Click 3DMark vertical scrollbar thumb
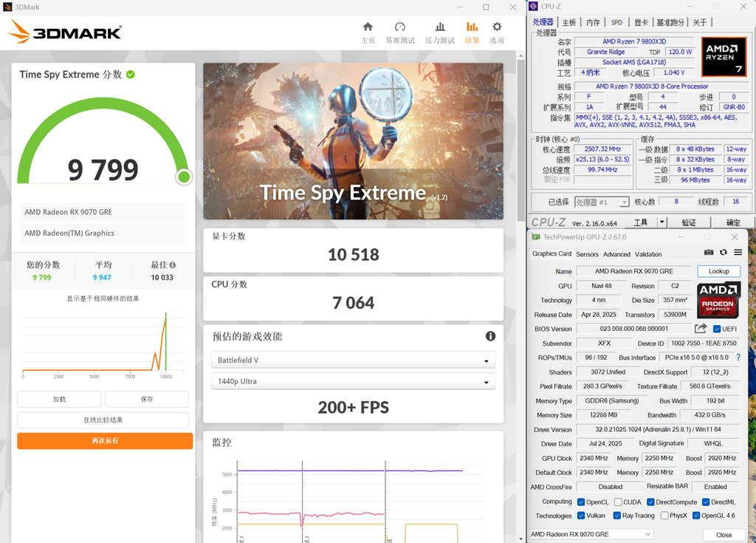The width and height of the screenshot is (756, 543). tap(520, 140)
